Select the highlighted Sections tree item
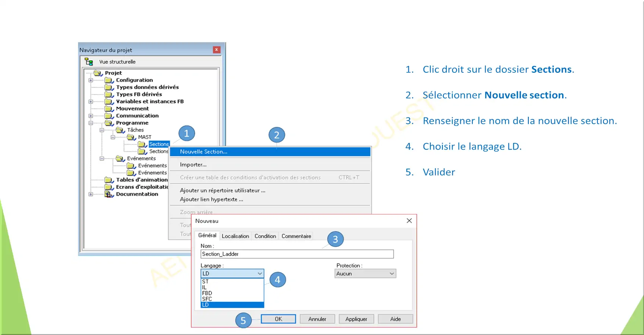Screen dimensions: 644x335 [159, 144]
